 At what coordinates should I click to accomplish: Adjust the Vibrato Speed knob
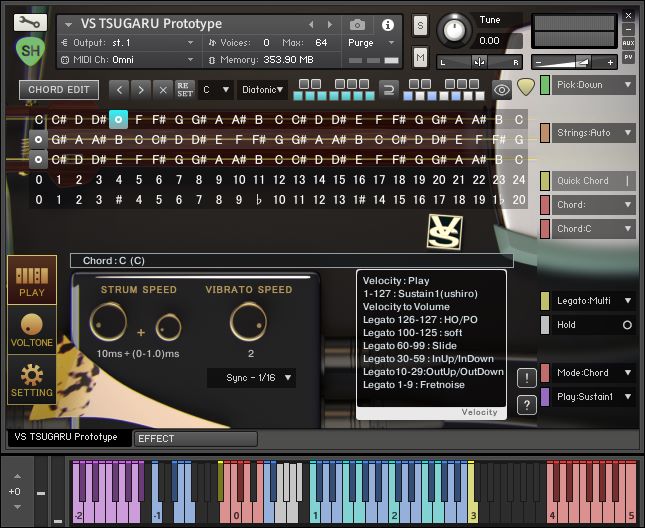pos(247,321)
